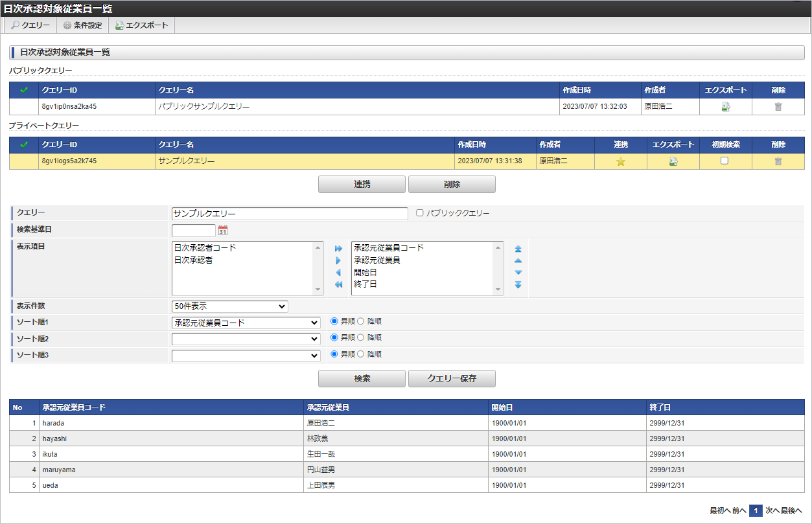Click the 検索基準日 date input field
Viewport: 812px width, 524px height.
point(193,231)
